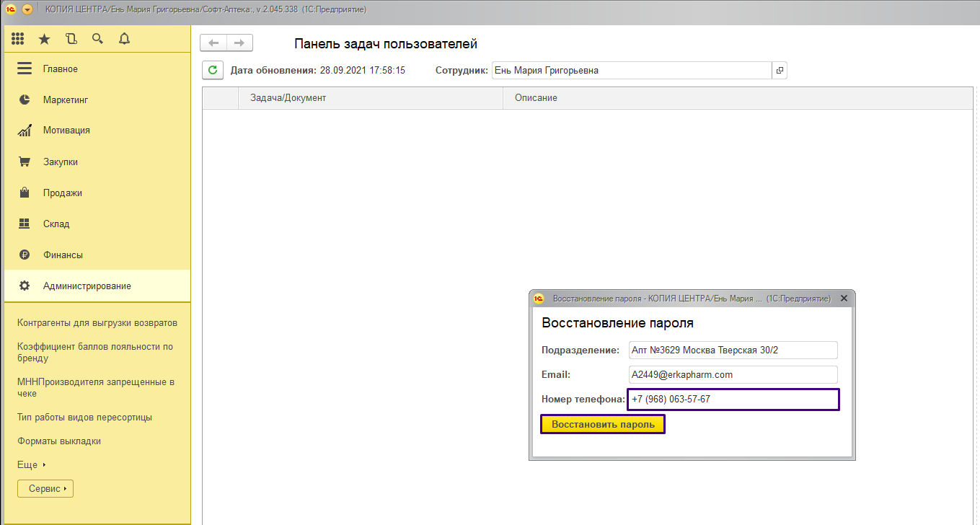The height and width of the screenshot is (525, 980).
Task: Expand the Сервис dropdown button
Action: click(45, 489)
